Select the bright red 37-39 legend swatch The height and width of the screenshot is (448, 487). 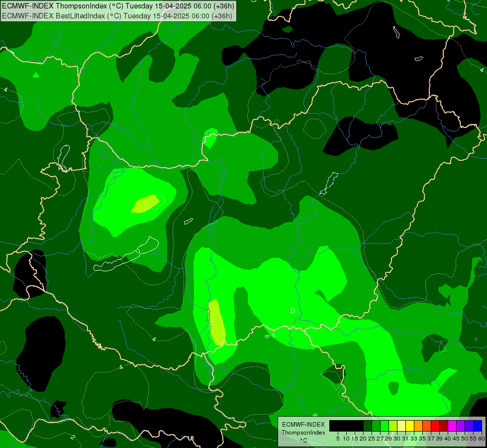pos(435,426)
